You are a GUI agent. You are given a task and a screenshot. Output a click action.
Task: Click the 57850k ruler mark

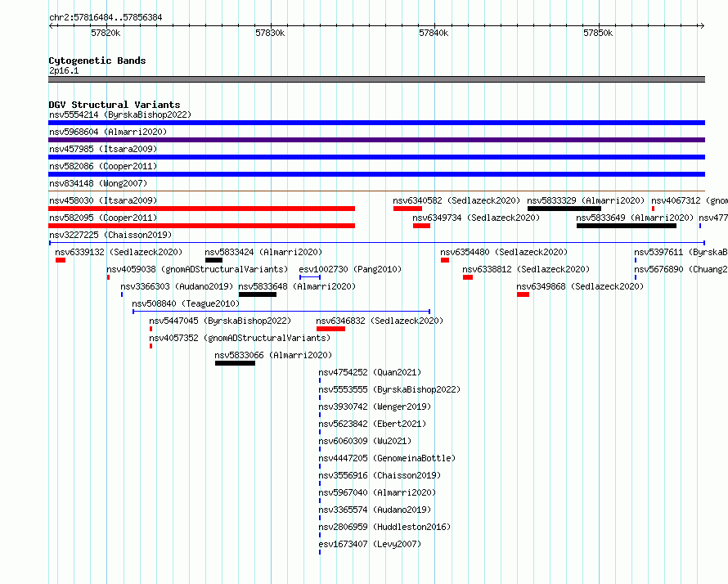(598, 33)
